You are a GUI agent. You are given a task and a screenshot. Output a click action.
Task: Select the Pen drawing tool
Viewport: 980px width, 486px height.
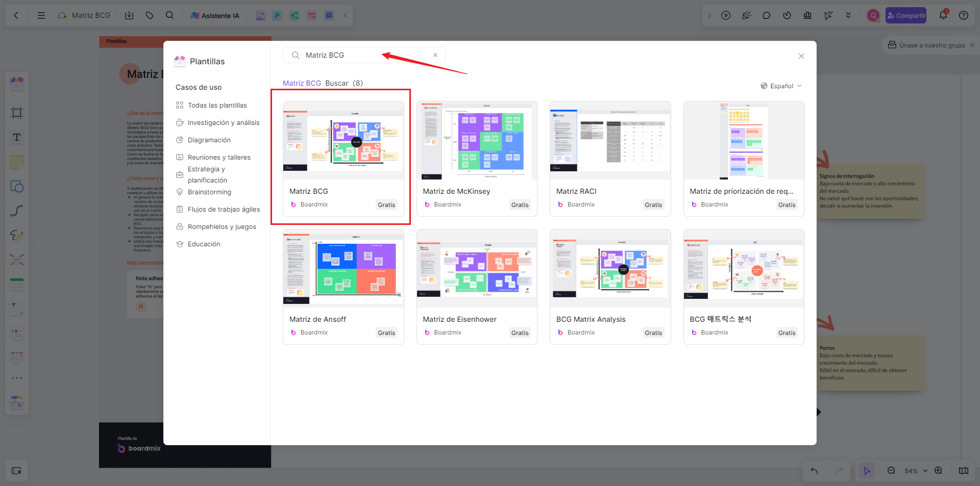pyautogui.click(x=17, y=235)
